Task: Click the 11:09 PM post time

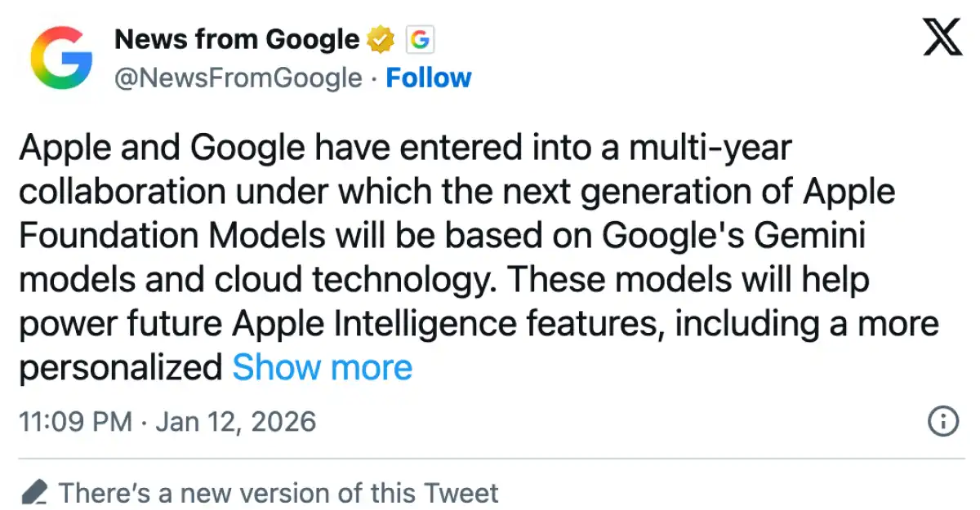Action: click(75, 422)
